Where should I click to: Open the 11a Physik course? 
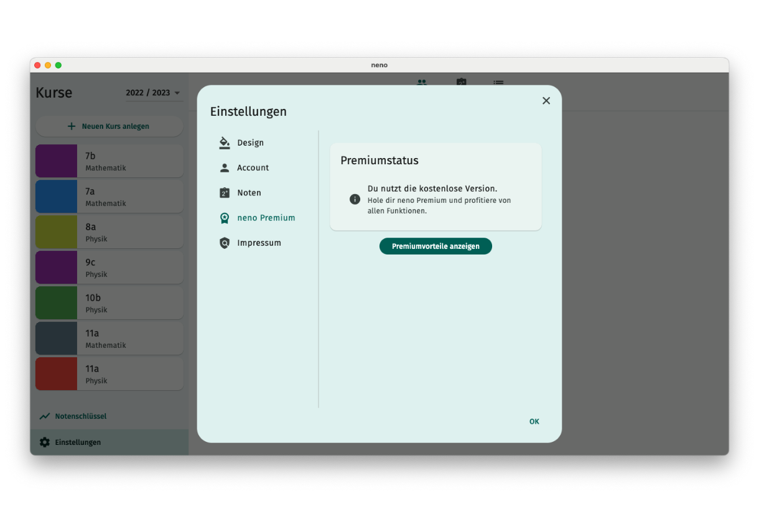point(109,374)
